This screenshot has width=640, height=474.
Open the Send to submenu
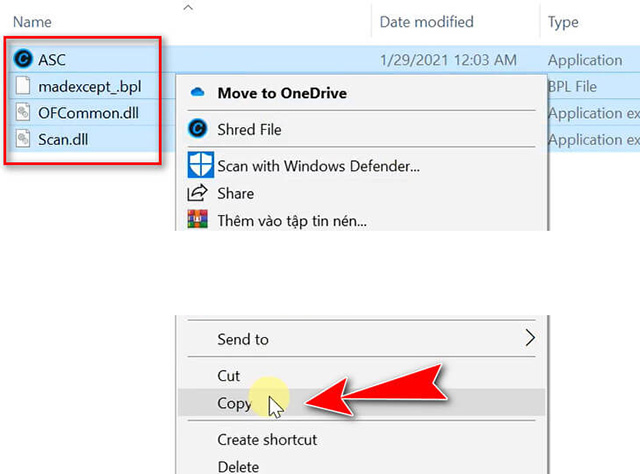(362, 339)
